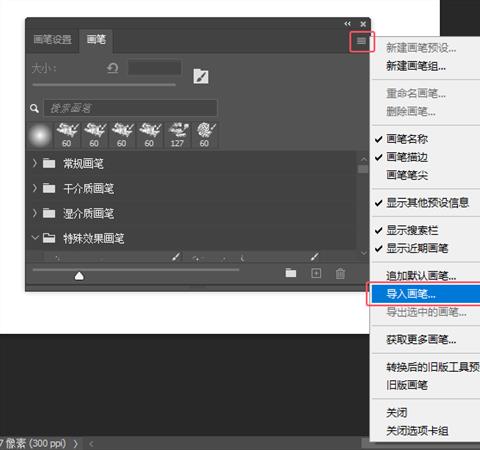The height and width of the screenshot is (450, 480).
Task: Click the document info text showing 300 ppi
Action: click(33, 443)
